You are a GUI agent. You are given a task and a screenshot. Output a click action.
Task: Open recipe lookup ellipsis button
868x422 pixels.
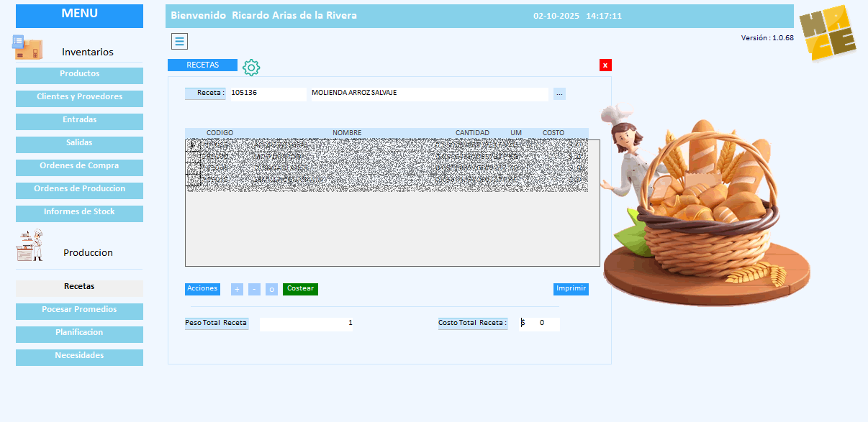559,93
